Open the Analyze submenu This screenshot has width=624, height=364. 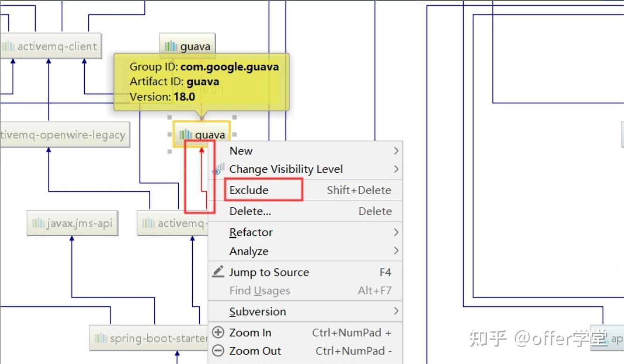coord(305,251)
